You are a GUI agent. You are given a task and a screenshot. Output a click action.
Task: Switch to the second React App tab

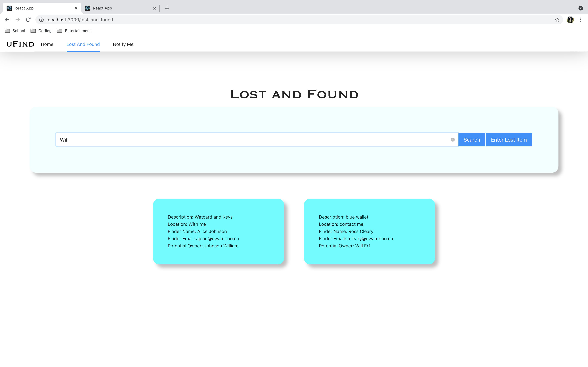[x=117, y=8]
